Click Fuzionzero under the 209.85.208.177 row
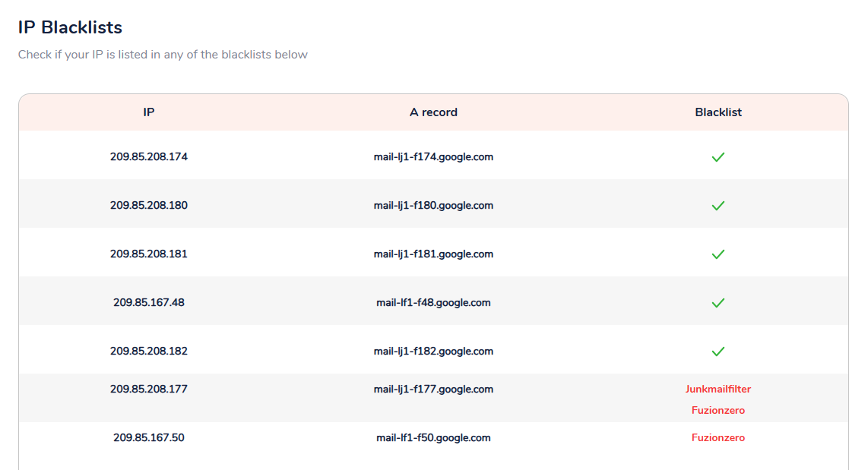The width and height of the screenshot is (868, 470). pyautogui.click(x=718, y=411)
